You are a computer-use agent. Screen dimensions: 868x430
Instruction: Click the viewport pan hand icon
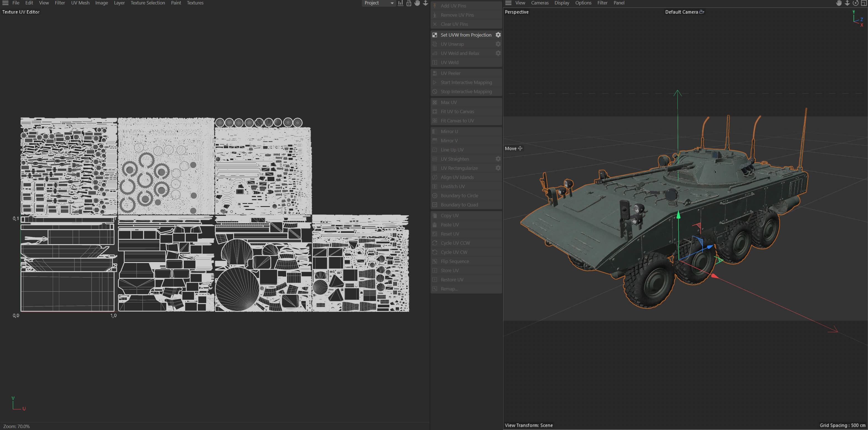pos(839,3)
